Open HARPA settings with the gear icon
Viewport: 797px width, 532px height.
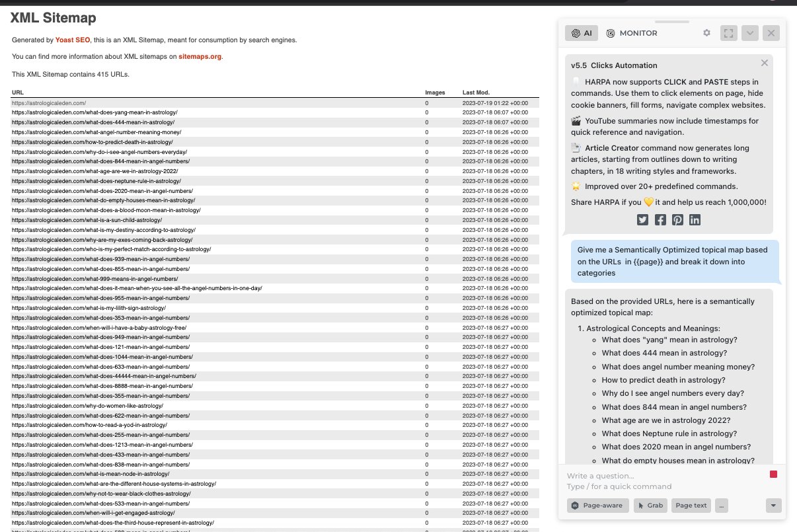click(x=706, y=32)
